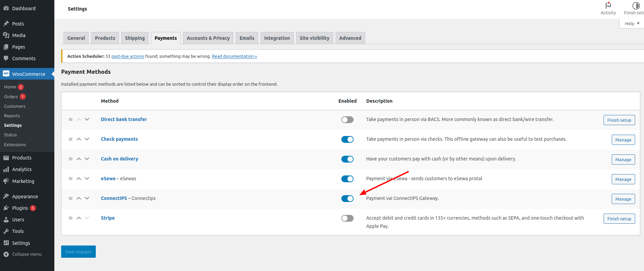This screenshot has height=271, width=644.
Task: Click Manage for Cash on delivery
Action: 623,159
